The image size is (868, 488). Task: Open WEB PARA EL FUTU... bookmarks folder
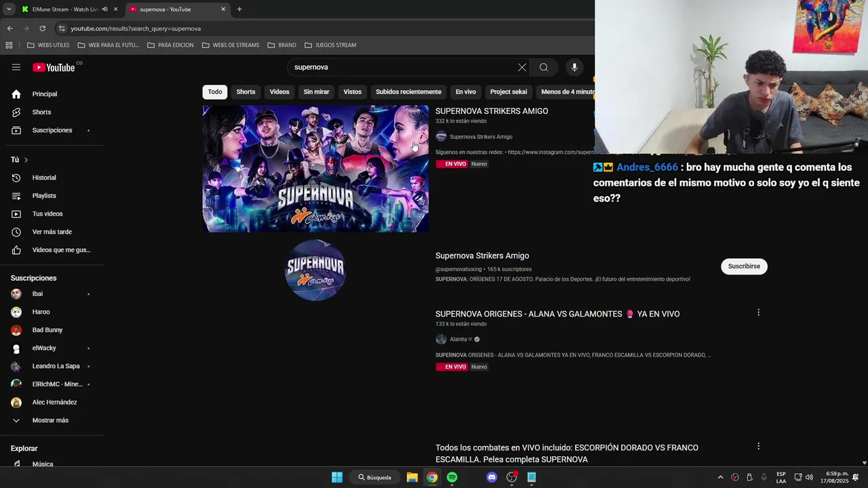108,45
